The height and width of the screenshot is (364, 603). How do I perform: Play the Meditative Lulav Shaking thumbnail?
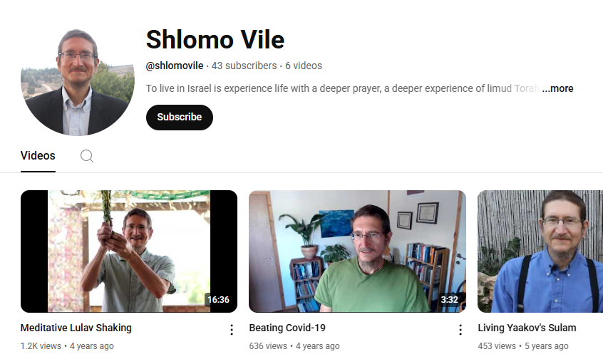point(129,251)
